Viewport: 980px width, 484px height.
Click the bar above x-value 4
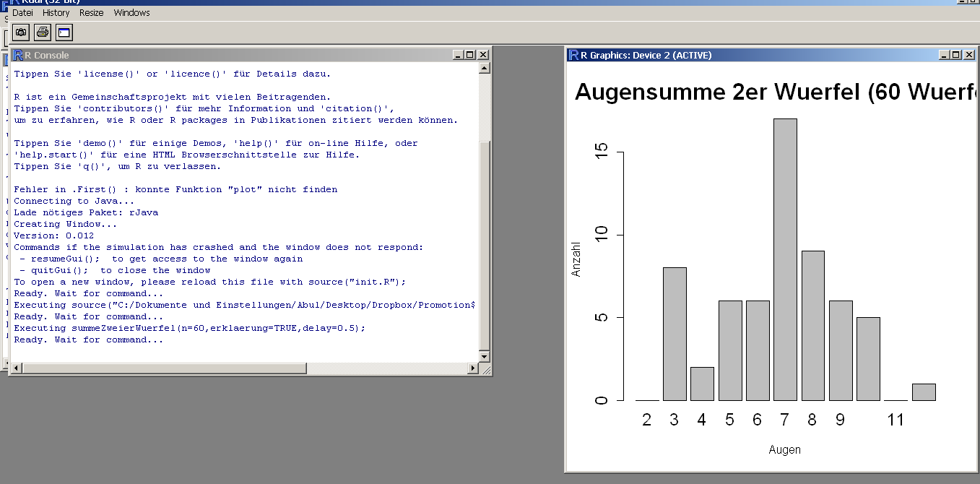pos(702,384)
